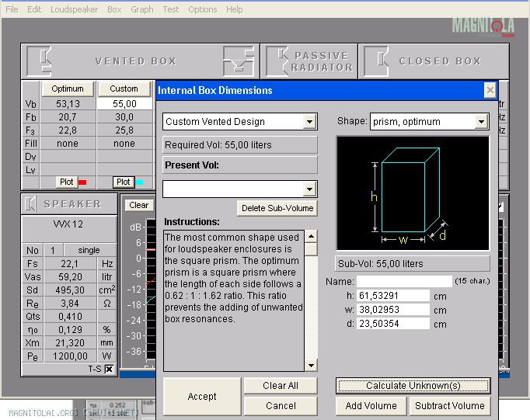Open the Loudspeaker menu

click(74, 9)
